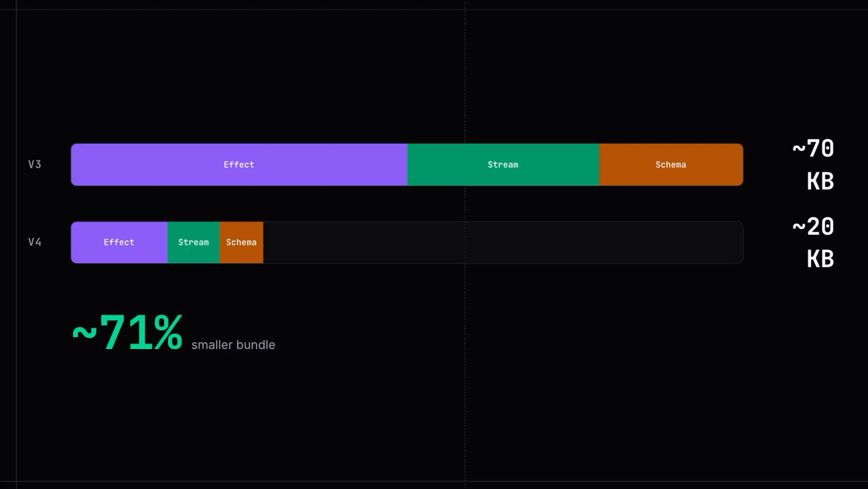
Task: Click the purple Effect segment in the V3 bar
Action: (x=239, y=165)
